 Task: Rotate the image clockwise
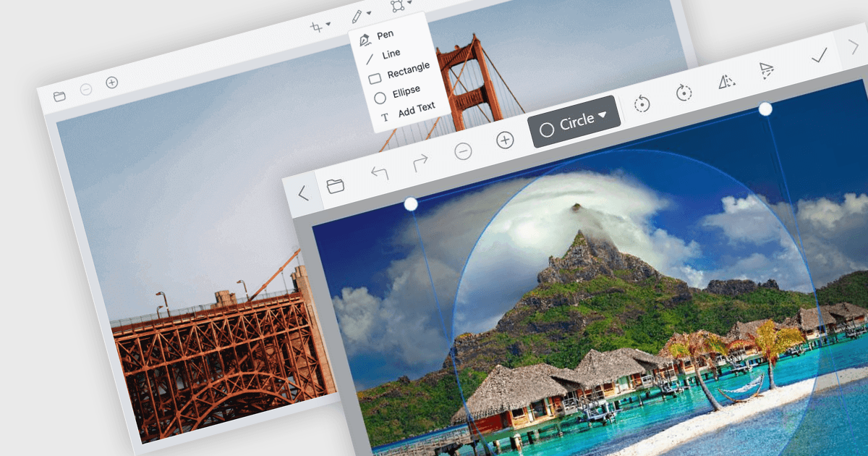684,93
